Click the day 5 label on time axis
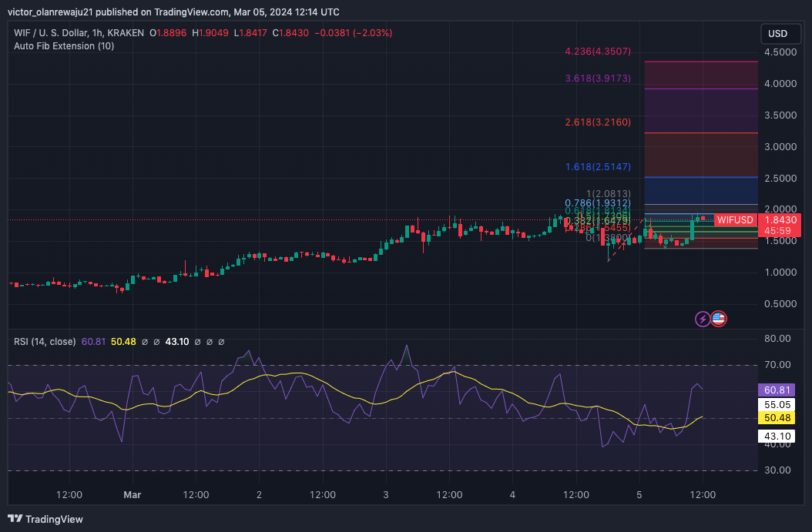Viewport: 812px width, 532px height. (x=639, y=495)
